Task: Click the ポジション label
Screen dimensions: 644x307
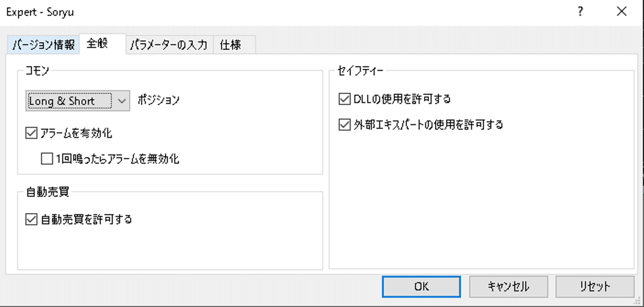Action: coord(158,100)
